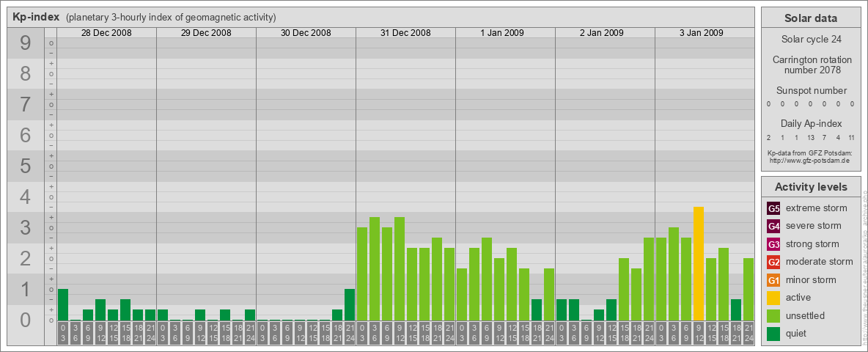Viewport: 868px width, 352px height.
Task: Click the Solar data panel header
Action: tap(808, 18)
